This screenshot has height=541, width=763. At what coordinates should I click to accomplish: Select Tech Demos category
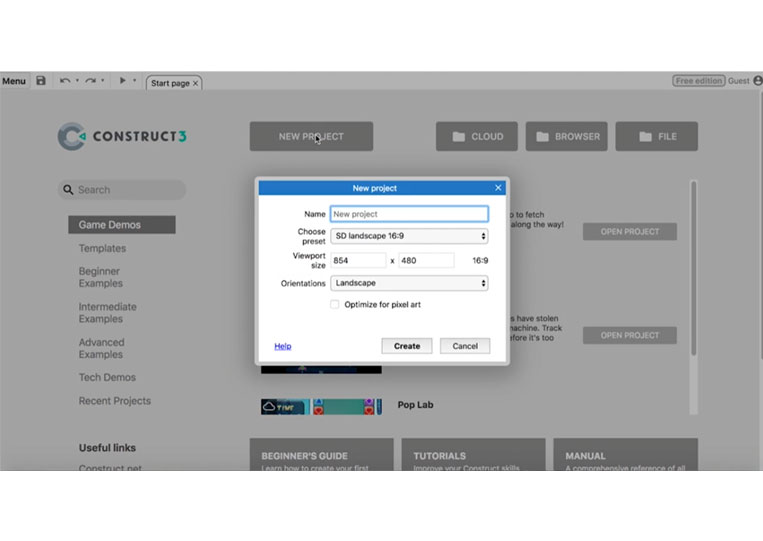point(107,378)
